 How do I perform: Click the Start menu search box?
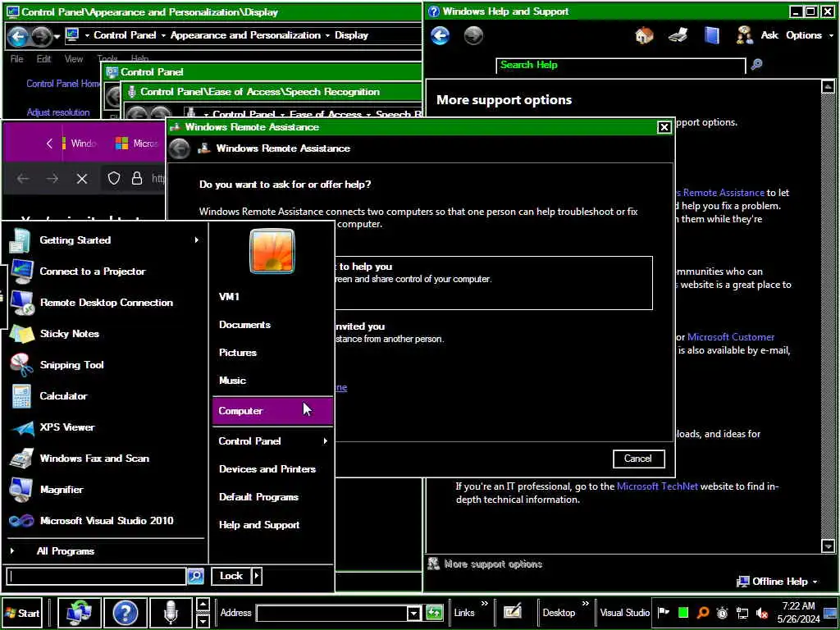coord(97,576)
